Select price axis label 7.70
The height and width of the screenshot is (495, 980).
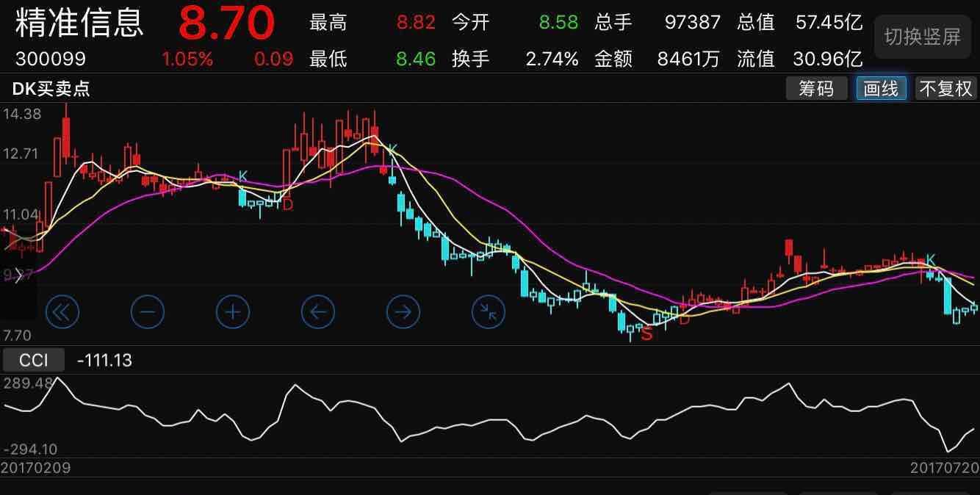point(18,336)
